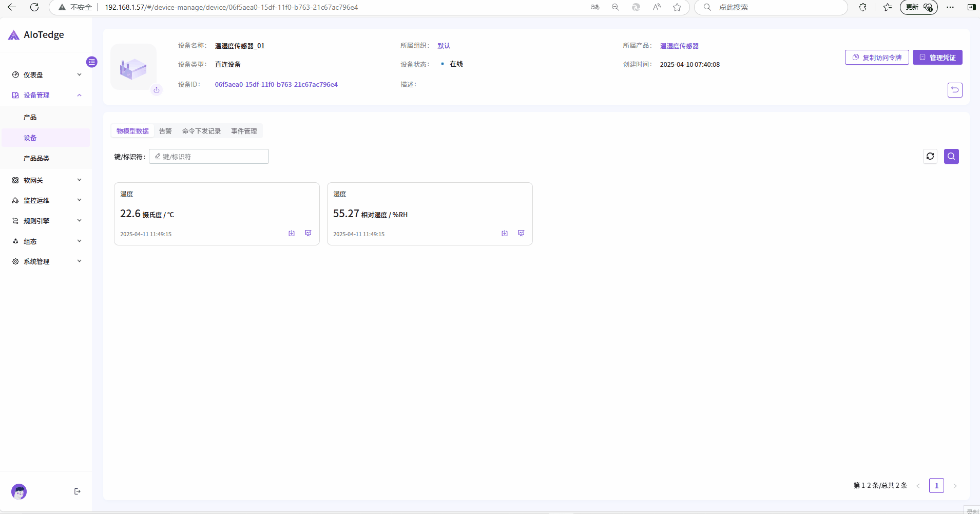Switch to the 告警 tab
980x514 pixels.
point(165,131)
